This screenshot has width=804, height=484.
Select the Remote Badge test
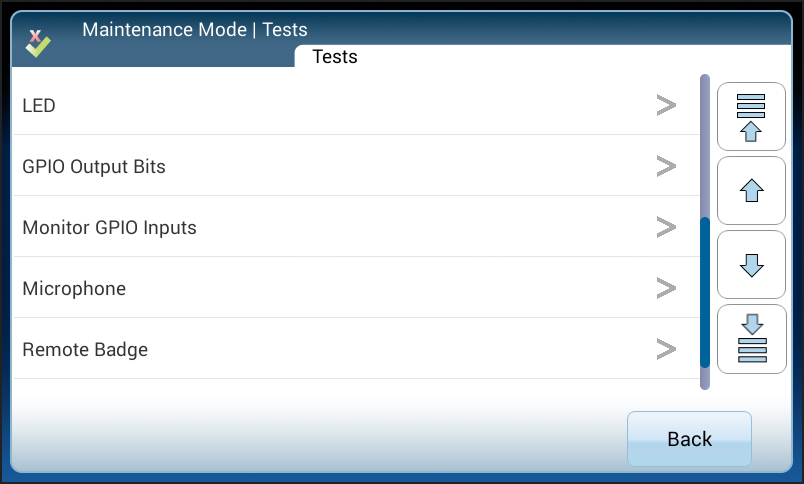pos(85,349)
